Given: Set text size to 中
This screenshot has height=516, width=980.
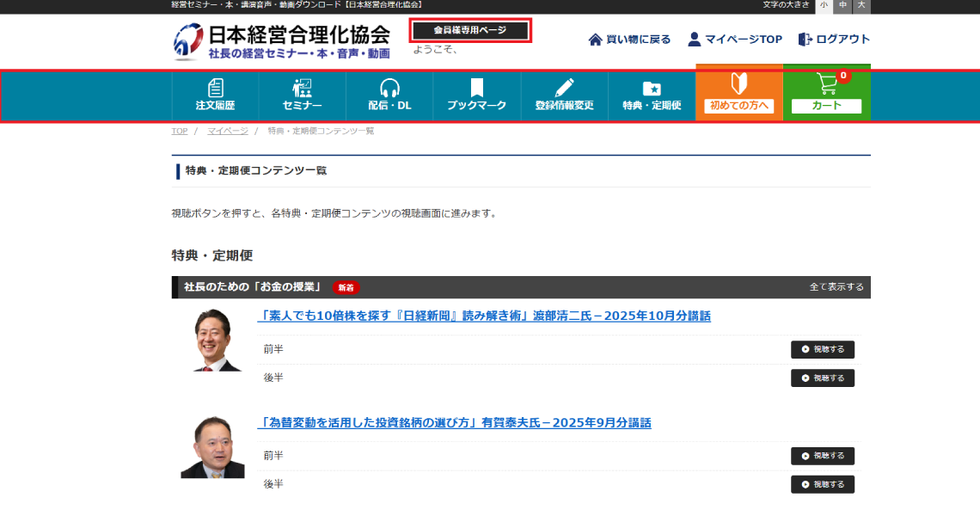Looking at the screenshot, I should click(x=842, y=5).
